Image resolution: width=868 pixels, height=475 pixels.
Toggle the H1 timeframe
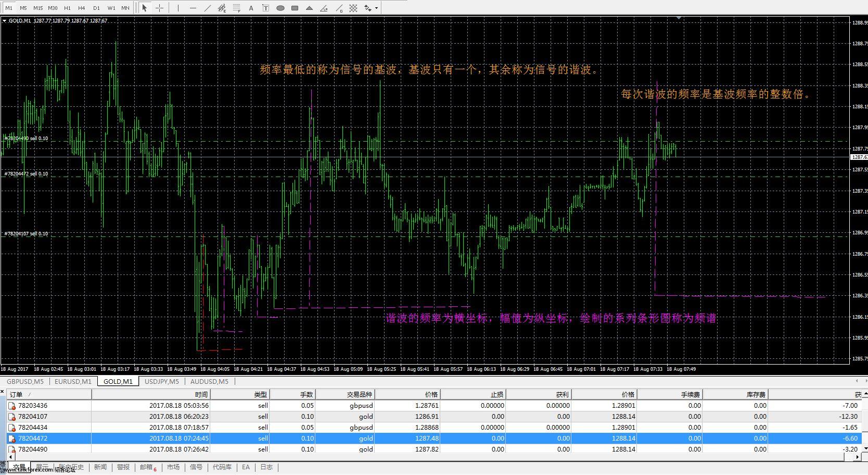tap(67, 8)
